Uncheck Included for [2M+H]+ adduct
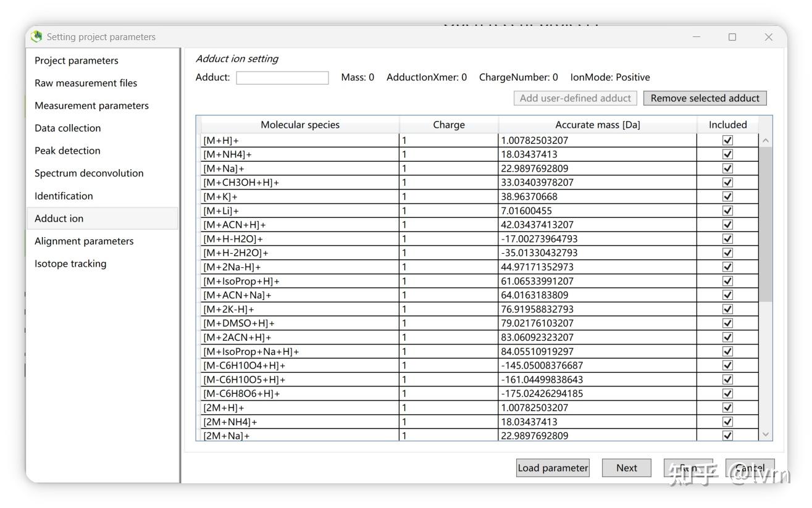Image resolution: width=812 pixels, height=508 pixels. click(x=727, y=408)
